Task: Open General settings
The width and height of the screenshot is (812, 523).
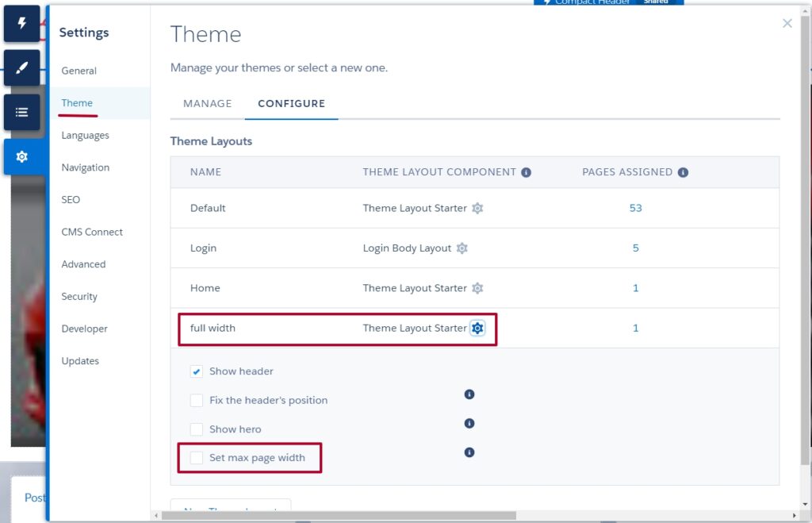Action: [x=79, y=71]
